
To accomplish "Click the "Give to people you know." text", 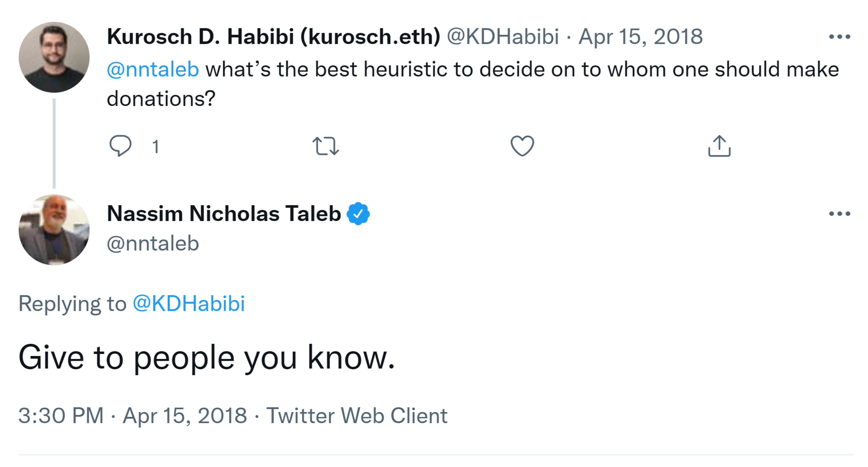I will coord(207,357).
